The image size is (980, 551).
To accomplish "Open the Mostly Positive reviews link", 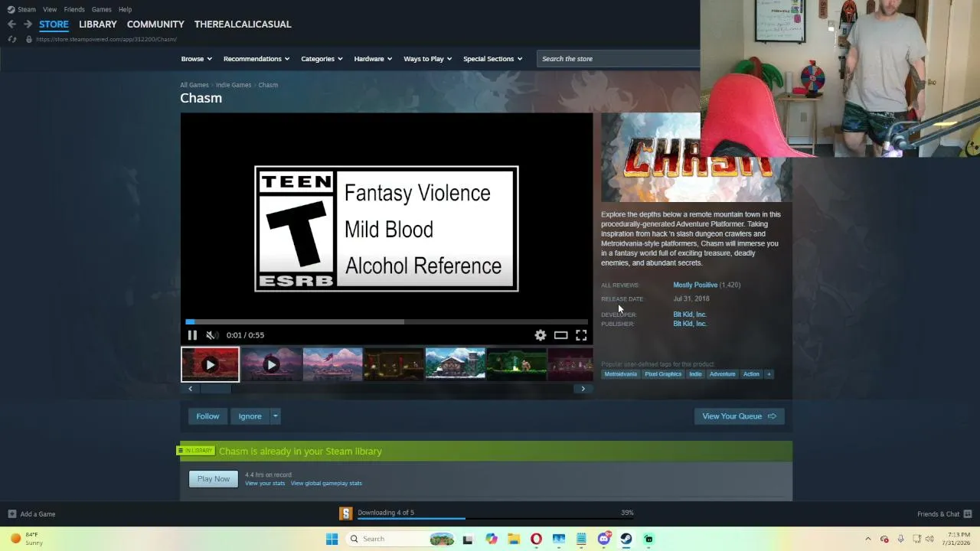I will coord(695,285).
